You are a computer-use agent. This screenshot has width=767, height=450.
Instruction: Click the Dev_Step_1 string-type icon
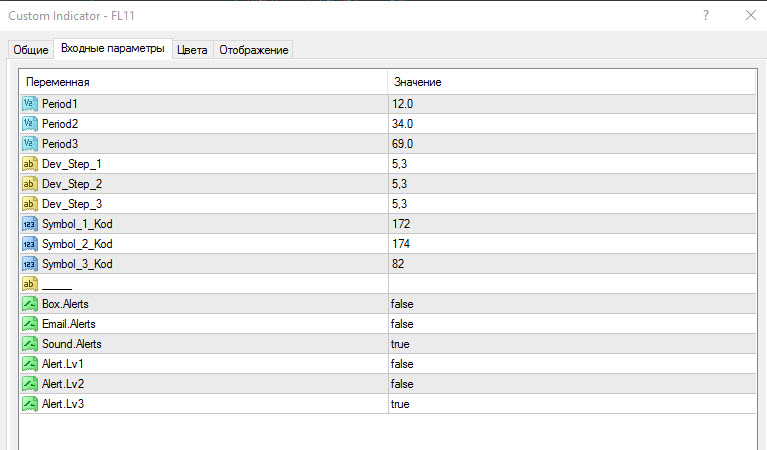pyautogui.click(x=30, y=164)
